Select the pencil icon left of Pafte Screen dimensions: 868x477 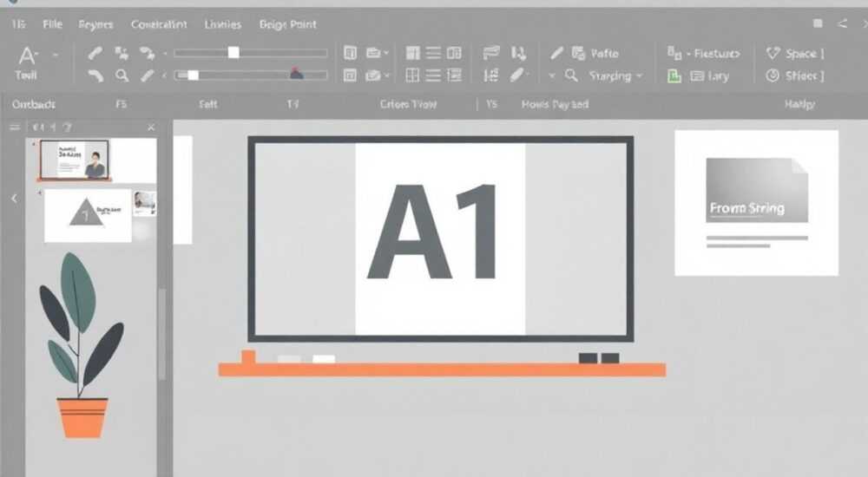click(x=556, y=53)
